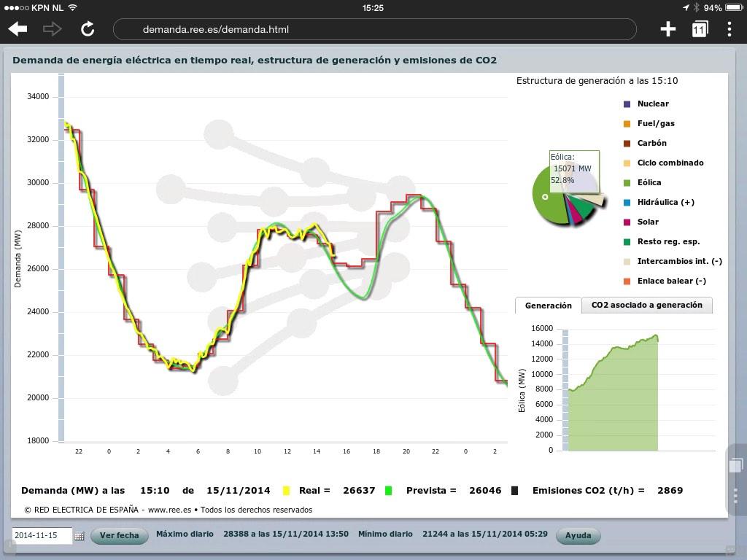747x560 pixels.
Task: Tap the browser back arrow
Action: [18, 29]
